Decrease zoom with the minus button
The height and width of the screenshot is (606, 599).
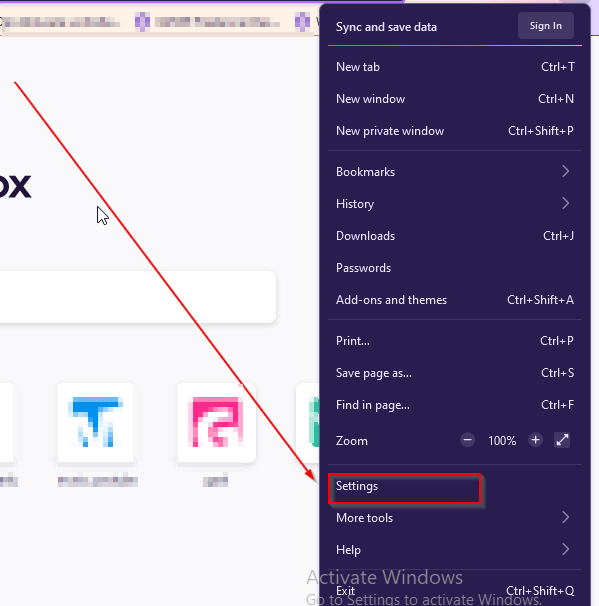467,440
